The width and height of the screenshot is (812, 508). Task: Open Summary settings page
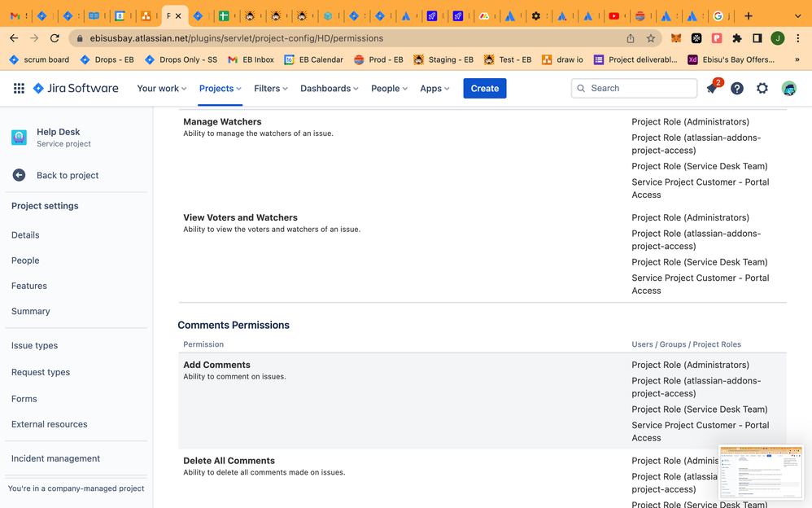pyautogui.click(x=31, y=311)
